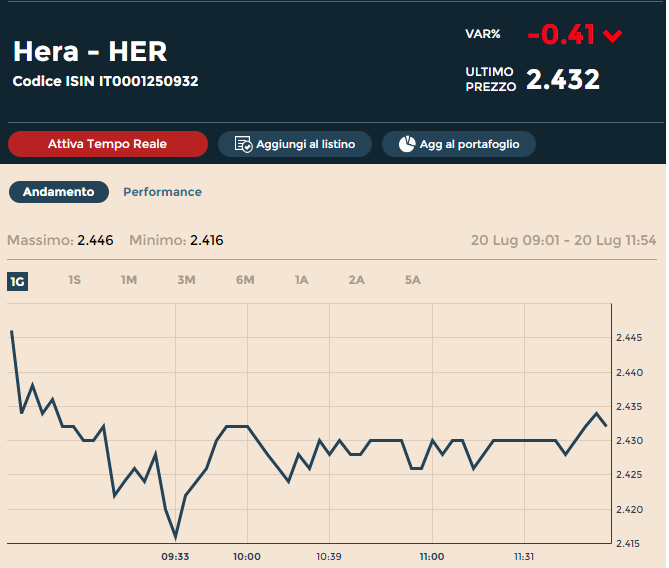Click the 2.440 price axis label

(x=629, y=373)
